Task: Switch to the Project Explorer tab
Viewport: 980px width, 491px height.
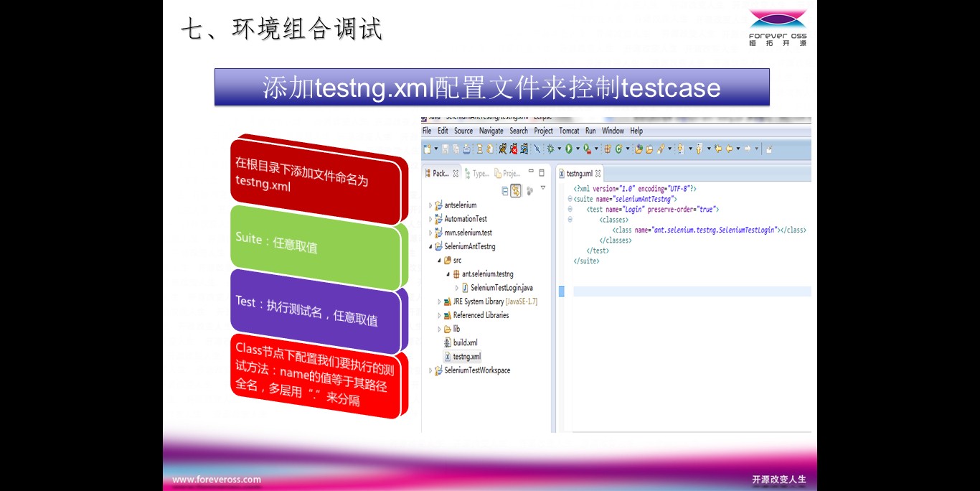Action: tap(507, 174)
